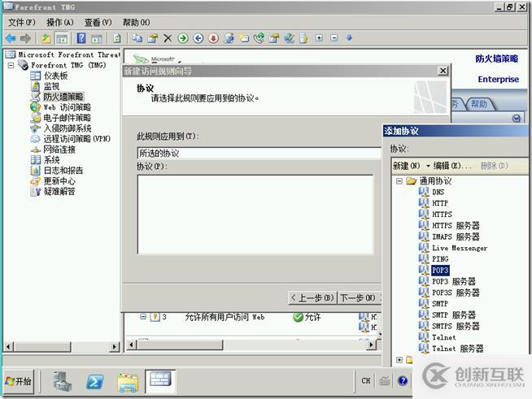Select 仪表板 in the console tree
Viewport: 532px width, 399px height.
point(55,76)
